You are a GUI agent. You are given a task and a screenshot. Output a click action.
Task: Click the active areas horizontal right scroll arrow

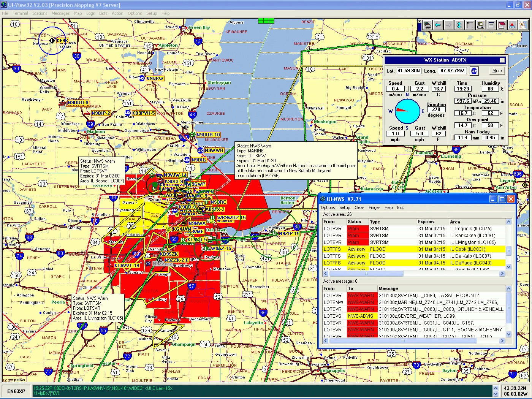point(502,274)
